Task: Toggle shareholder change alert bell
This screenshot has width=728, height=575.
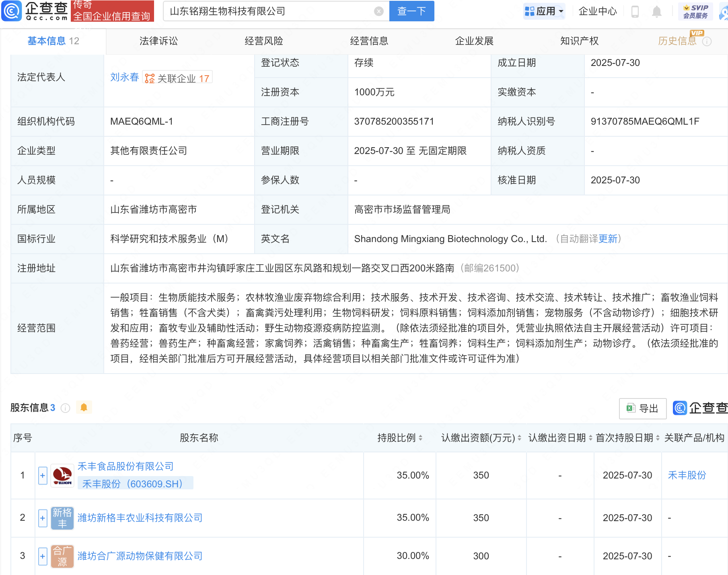Action: [x=84, y=407]
